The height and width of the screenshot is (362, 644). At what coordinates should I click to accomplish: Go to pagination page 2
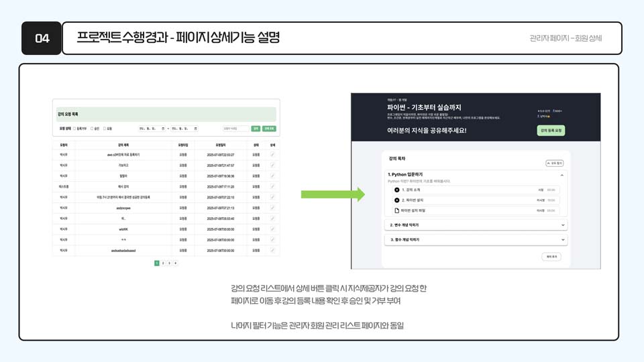163,263
